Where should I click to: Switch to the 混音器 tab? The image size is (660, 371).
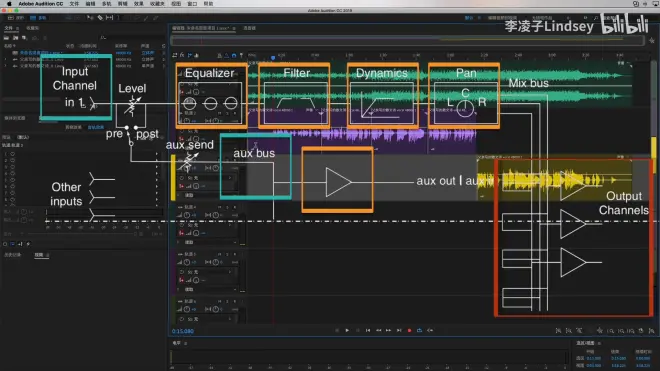click(250, 28)
